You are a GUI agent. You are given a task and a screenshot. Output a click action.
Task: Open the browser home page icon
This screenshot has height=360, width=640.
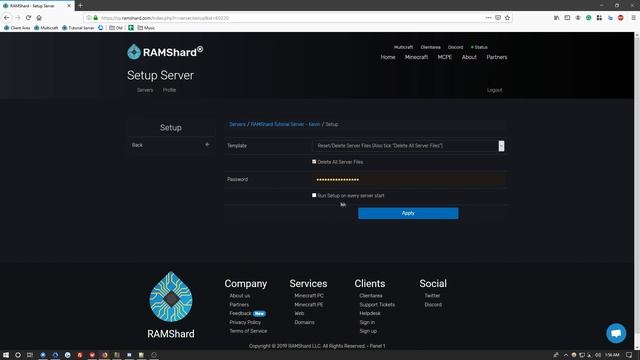(39, 18)
